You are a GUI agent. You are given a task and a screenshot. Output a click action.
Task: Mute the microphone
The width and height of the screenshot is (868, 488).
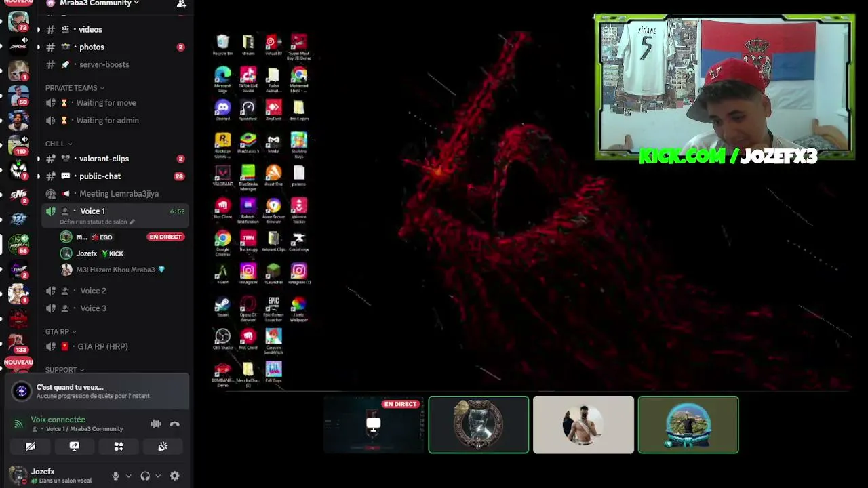(116, 476)
